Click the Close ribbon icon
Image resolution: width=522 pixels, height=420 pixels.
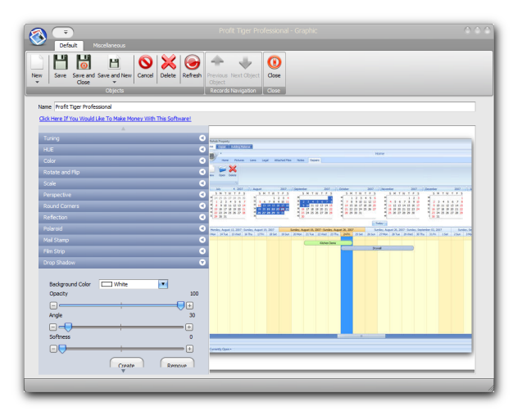click(274, 62)
